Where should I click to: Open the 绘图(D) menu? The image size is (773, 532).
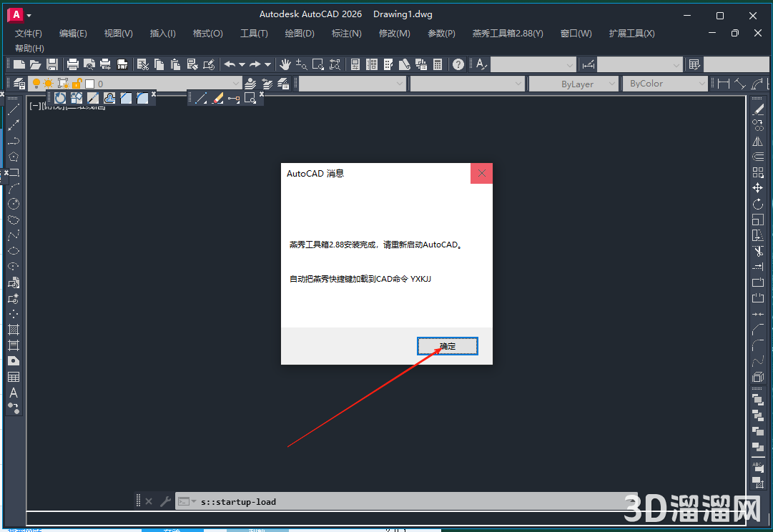pyautogui.click(x=299, y=34)
